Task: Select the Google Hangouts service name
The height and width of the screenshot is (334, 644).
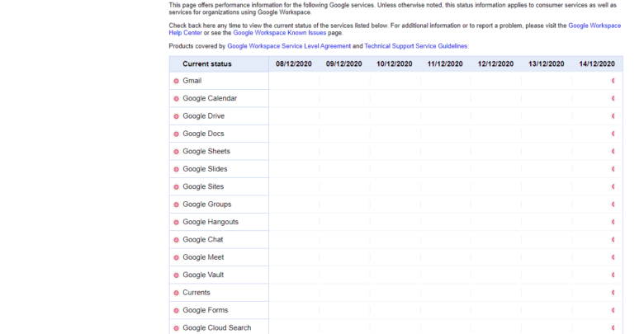Action: (211, 222)
